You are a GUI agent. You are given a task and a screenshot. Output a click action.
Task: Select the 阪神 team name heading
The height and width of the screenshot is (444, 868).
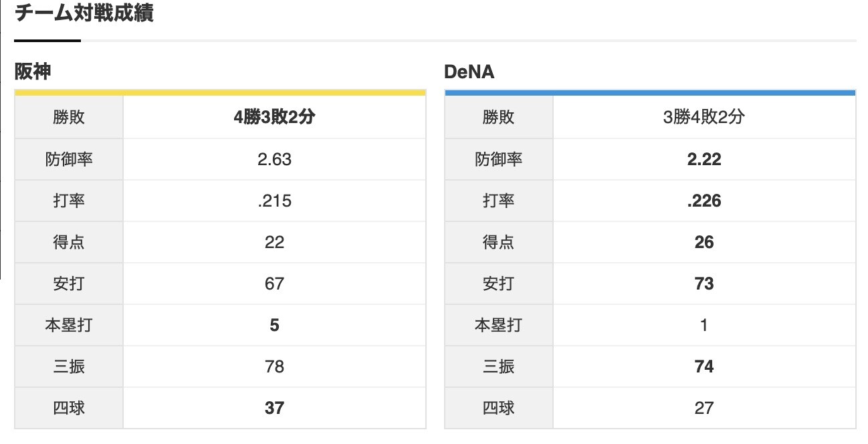(x=32, y=72)
